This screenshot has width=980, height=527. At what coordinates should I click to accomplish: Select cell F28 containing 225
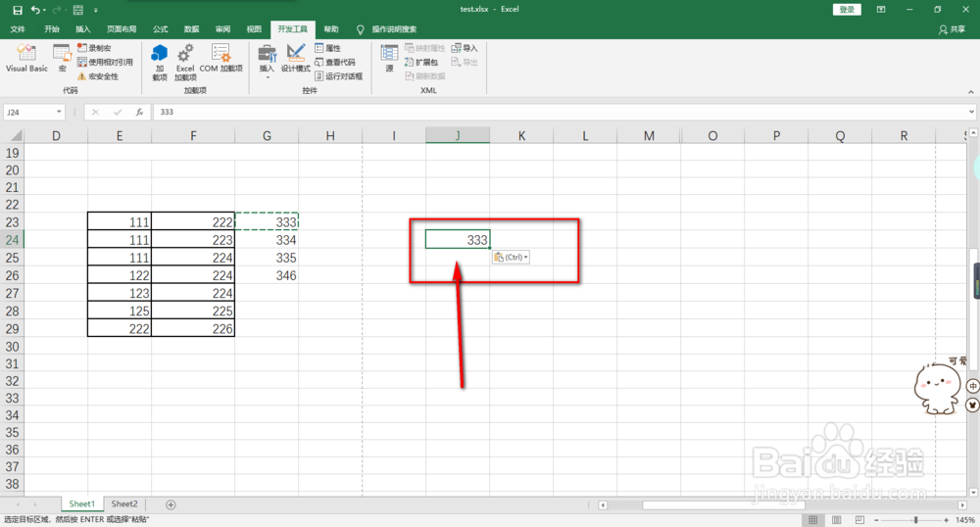(193, 311)
